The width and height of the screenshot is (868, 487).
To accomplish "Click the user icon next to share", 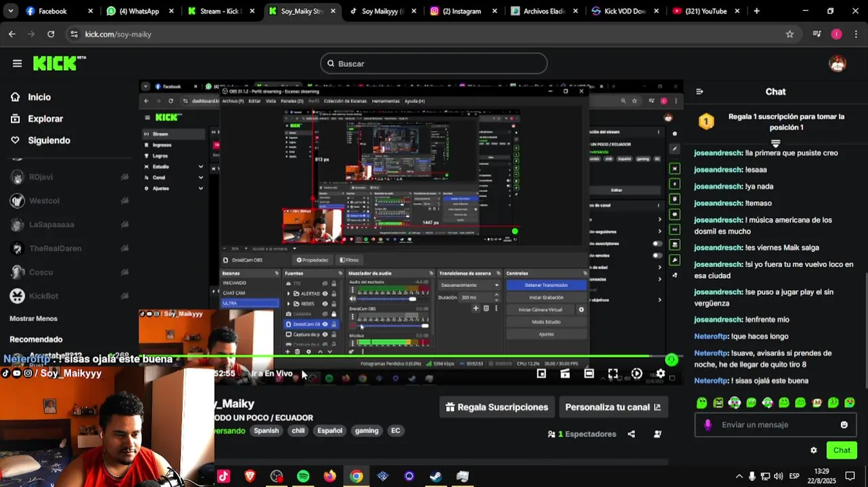I will coord(658,434).
